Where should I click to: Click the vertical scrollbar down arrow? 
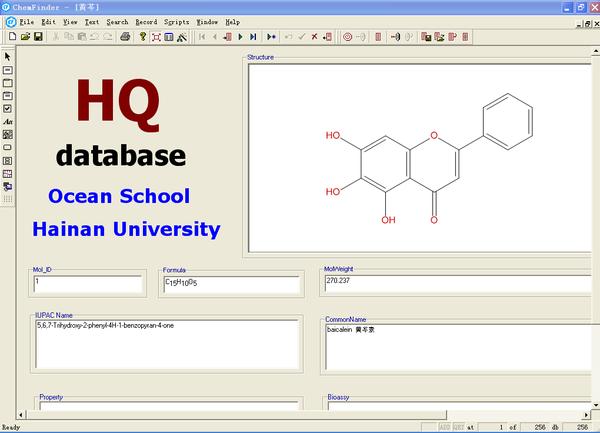pos(596,405)
